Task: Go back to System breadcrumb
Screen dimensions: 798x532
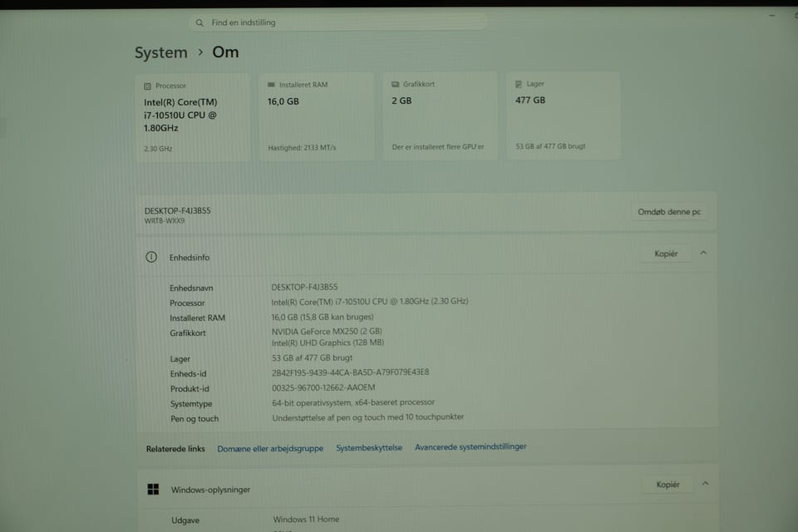Action: (x=160, y=52)
